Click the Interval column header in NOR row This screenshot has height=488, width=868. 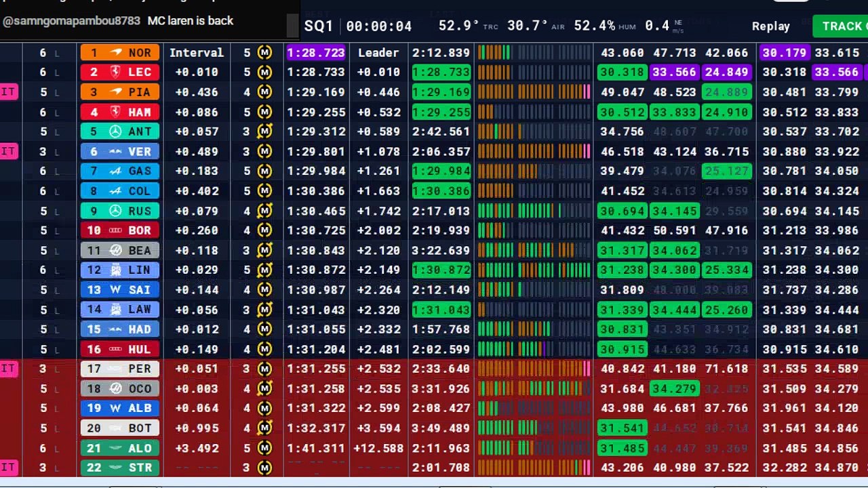point(197,52)
